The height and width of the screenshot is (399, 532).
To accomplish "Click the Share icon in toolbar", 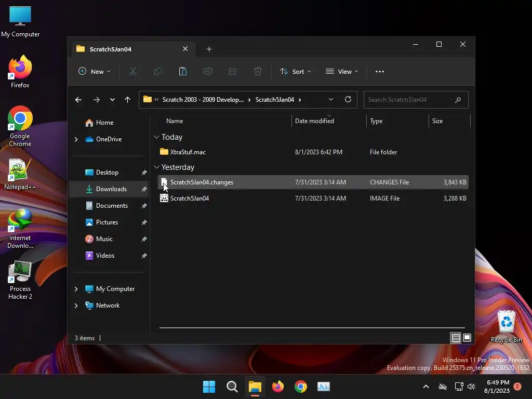I will (x=233, y=71).
